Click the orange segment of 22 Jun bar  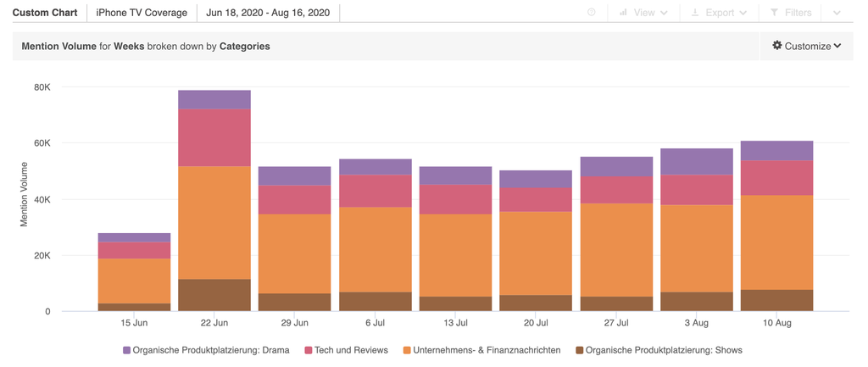214,222
